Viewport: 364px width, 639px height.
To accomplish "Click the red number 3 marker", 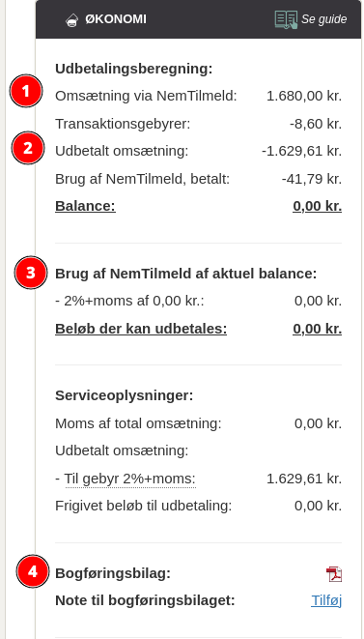I will click(x=31, y=273).
